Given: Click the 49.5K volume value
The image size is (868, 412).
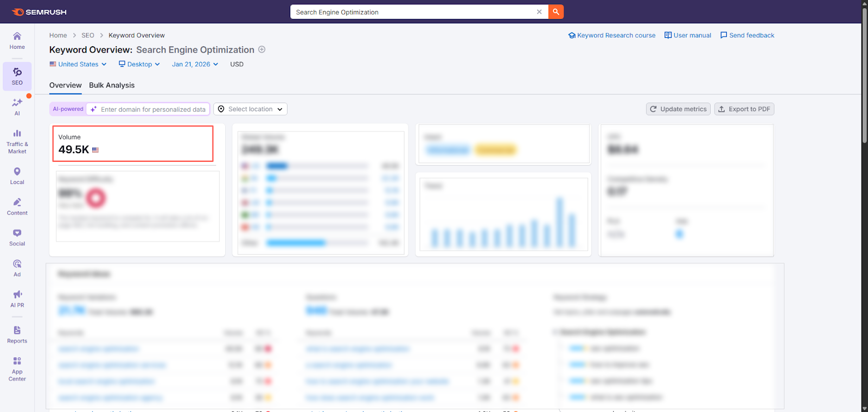Looking at the screenshot, I should (74, 149).
